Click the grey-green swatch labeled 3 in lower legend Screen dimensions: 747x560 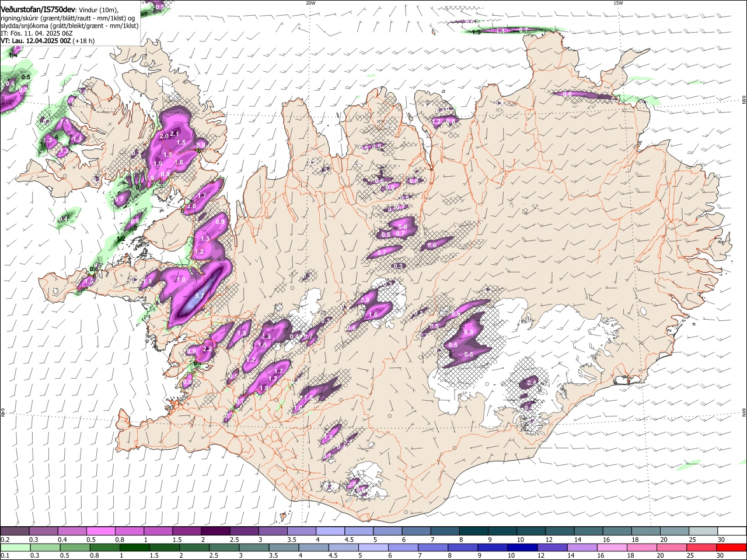254,547
